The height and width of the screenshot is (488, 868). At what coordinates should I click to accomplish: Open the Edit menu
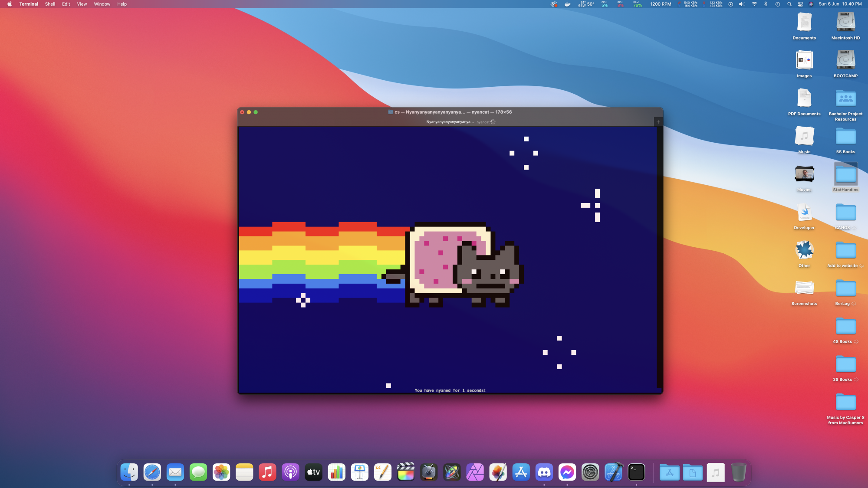[x=66, y=4]
